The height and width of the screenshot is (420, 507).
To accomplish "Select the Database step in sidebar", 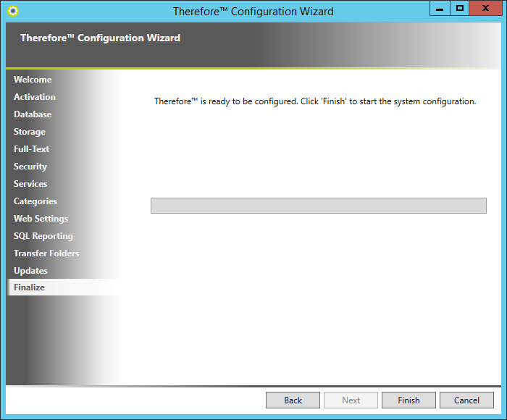I will 33,114.
